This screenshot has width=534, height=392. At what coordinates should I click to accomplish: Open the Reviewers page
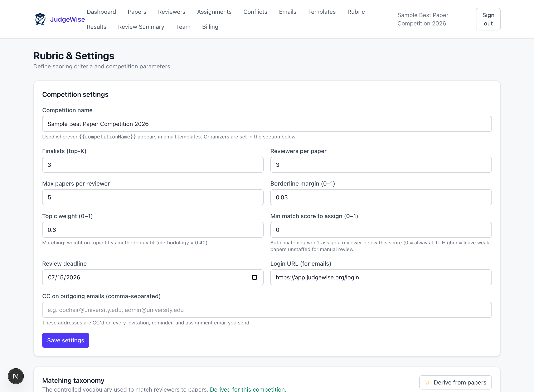(172, 12)
